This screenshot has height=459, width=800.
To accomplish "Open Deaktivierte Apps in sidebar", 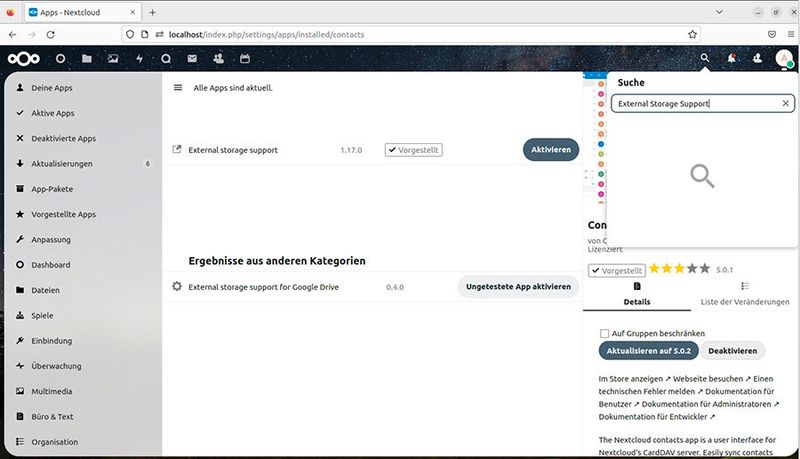I will 84,138.
